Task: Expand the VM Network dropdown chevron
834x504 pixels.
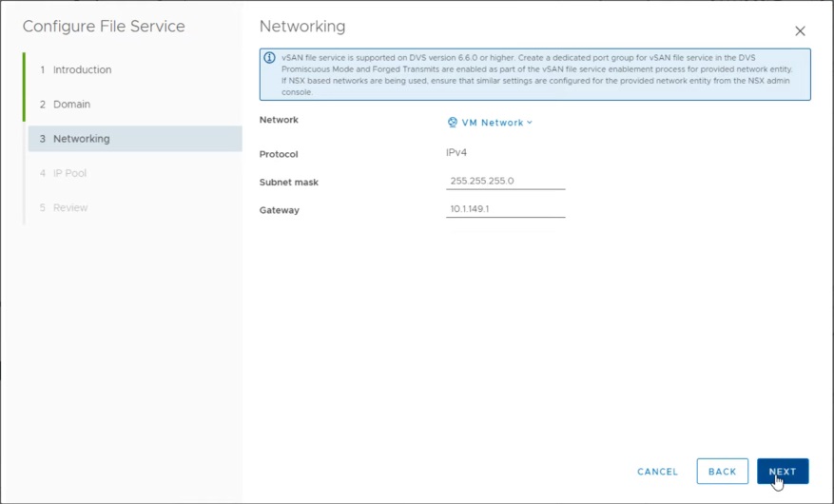Action: [x=530, y=123]
